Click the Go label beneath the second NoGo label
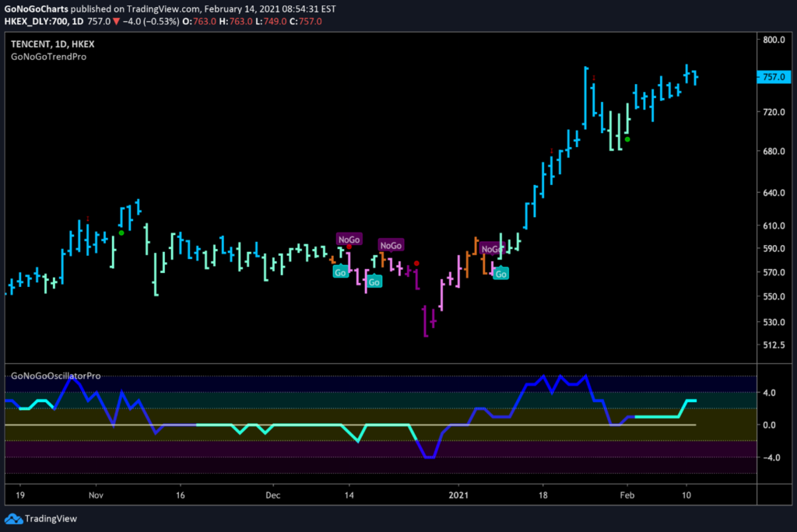Image resolution: width=797 pixels, height=532 pixels. click(x=374, y=282)
